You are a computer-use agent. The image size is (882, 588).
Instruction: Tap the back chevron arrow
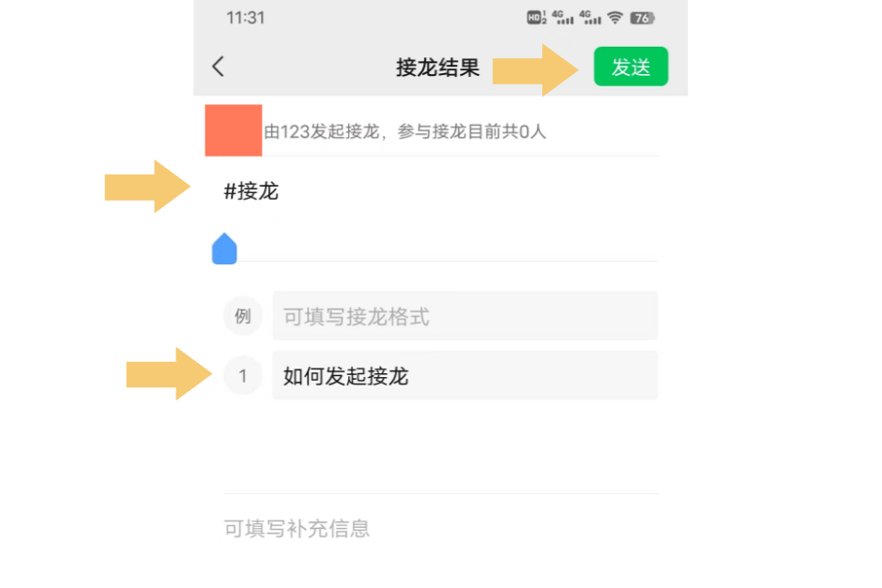[217, 67]
